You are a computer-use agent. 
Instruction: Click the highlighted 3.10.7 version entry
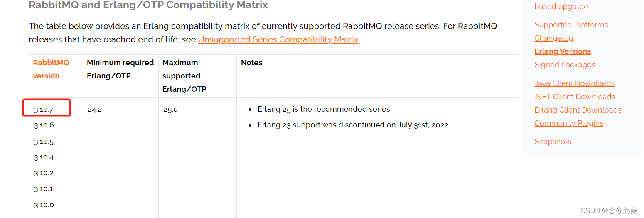44,110
